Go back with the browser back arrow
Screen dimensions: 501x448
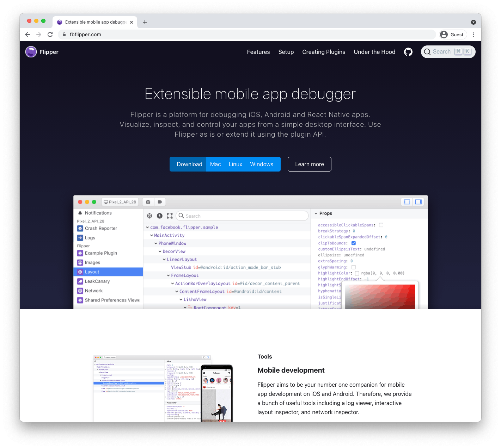(28, 35)
